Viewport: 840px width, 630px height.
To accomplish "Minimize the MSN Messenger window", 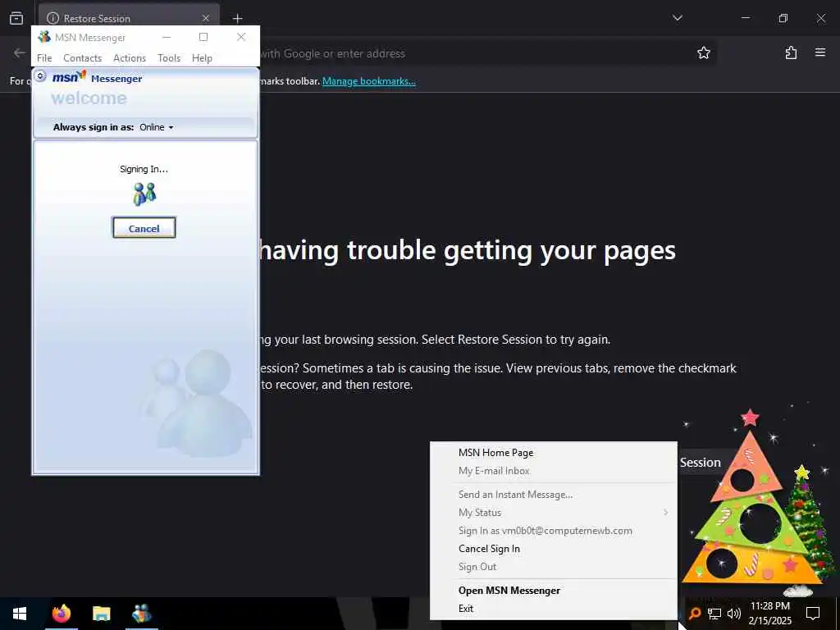I will (167, 37).
